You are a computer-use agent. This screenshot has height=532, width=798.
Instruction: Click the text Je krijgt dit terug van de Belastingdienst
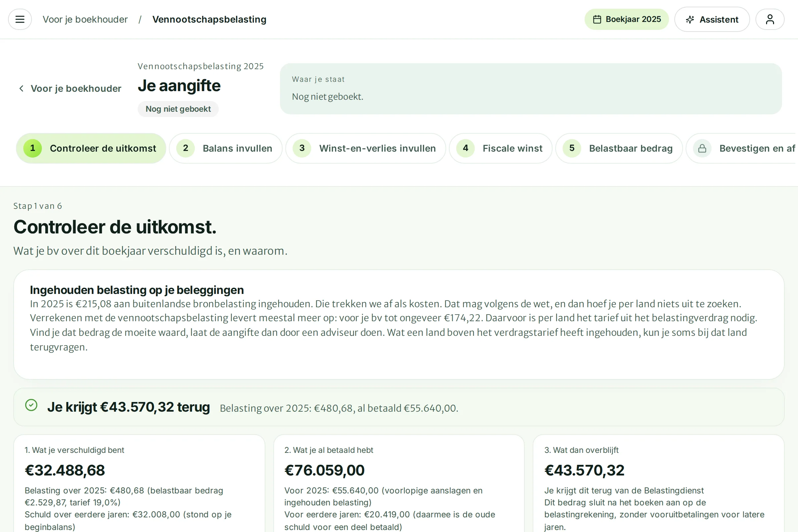pyautogui.click(x=624, y=491)
